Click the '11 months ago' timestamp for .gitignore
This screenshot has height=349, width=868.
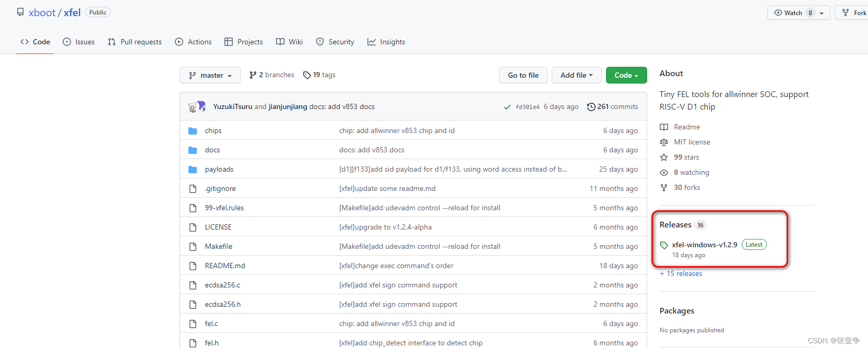click(614, 189)
